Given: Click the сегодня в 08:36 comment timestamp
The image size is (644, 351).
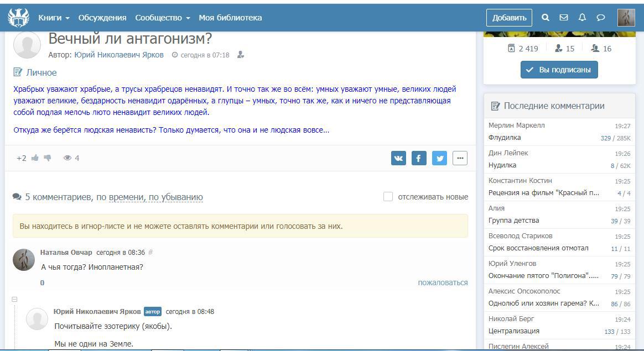Looking at the screenshot, I should point(121,253).
